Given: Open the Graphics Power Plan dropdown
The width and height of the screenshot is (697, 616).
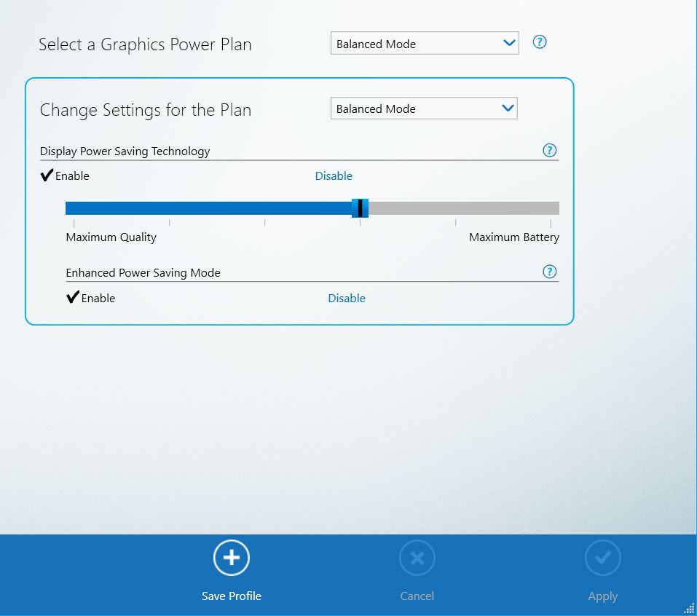Looking at the screenshot, I should pos(424,43).
